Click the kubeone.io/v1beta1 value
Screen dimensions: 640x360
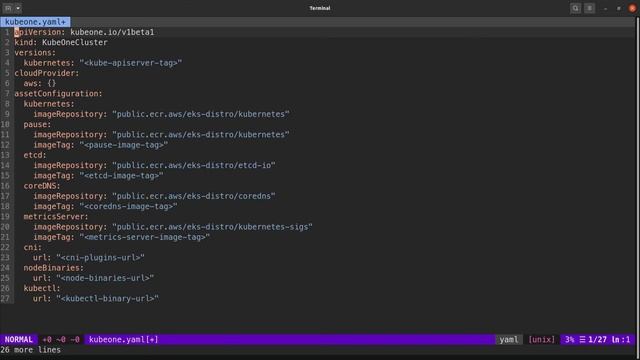(x=112, y=32)
